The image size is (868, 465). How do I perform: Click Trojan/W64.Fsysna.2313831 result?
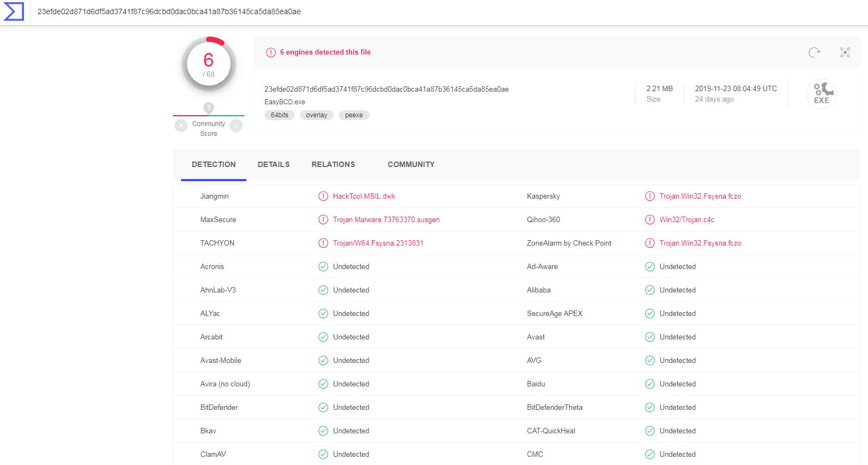tap(378, 243)
